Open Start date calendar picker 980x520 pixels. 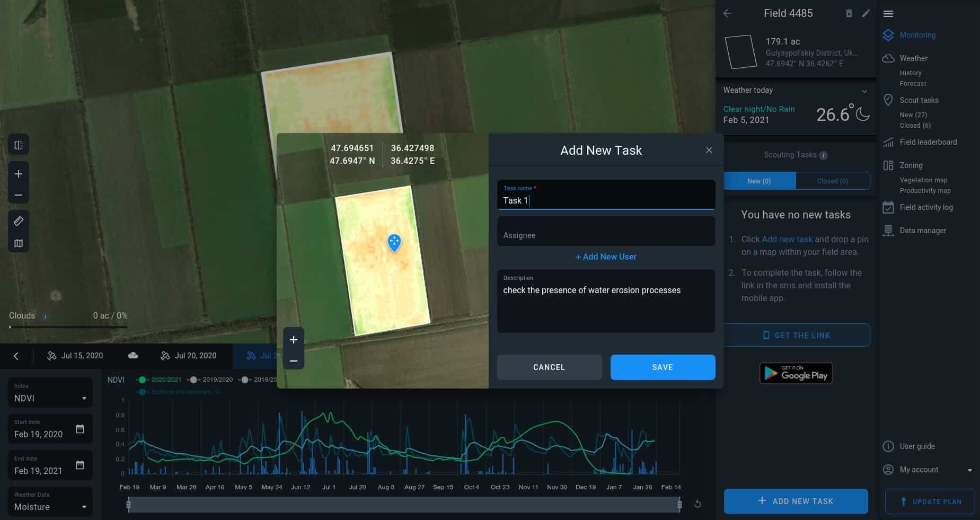click(80, 429)
